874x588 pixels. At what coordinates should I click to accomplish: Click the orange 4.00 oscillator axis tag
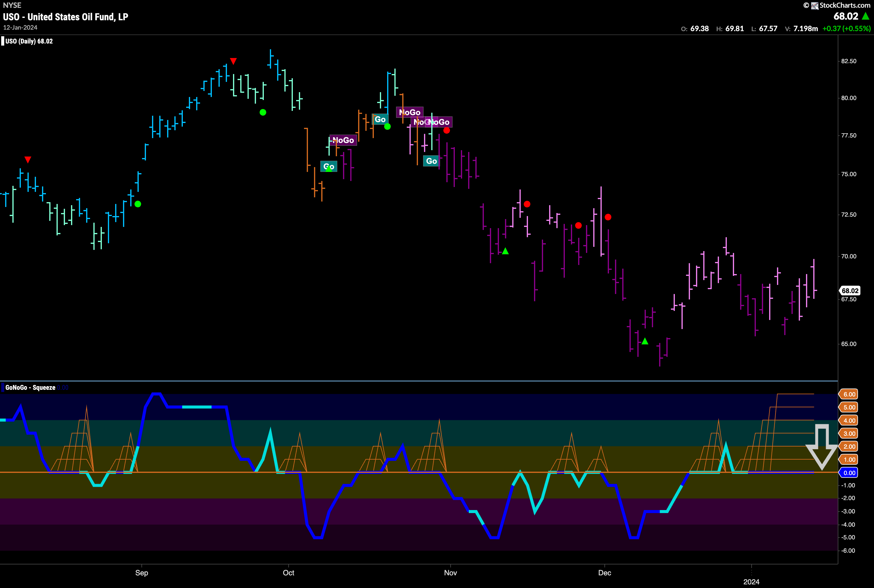(849, 420)
